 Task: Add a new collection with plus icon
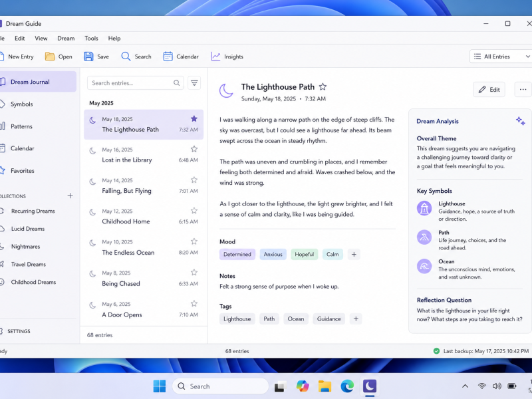pos(70,196)
